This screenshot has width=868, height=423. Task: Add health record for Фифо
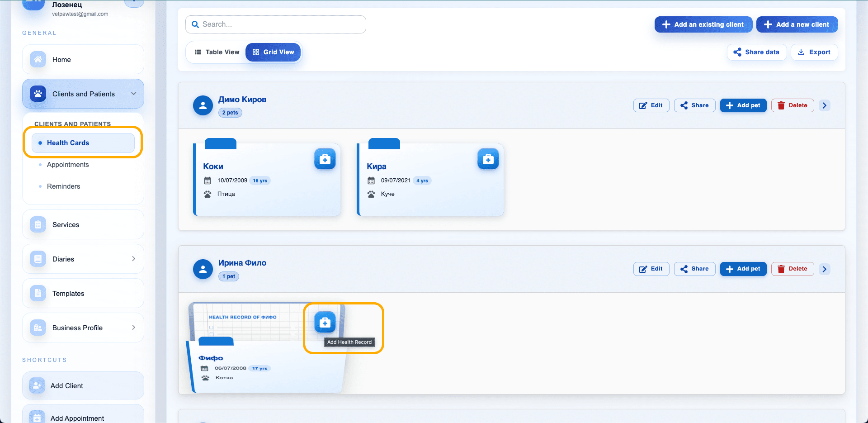325,323
